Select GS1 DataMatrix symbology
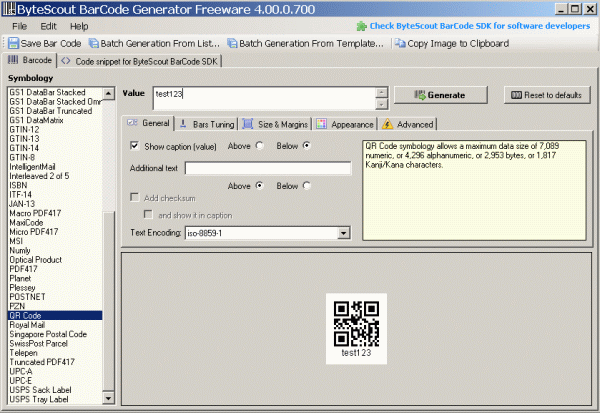The image size is (600, 413). point(36,120)
